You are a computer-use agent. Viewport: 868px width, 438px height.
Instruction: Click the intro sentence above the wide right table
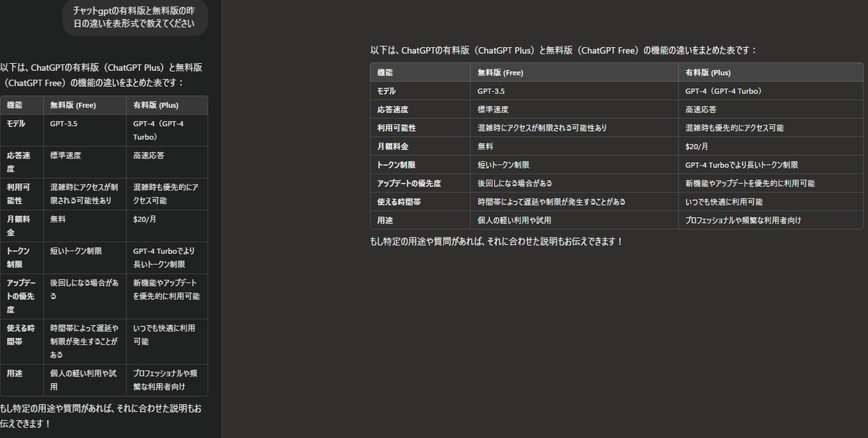[563, 50]
